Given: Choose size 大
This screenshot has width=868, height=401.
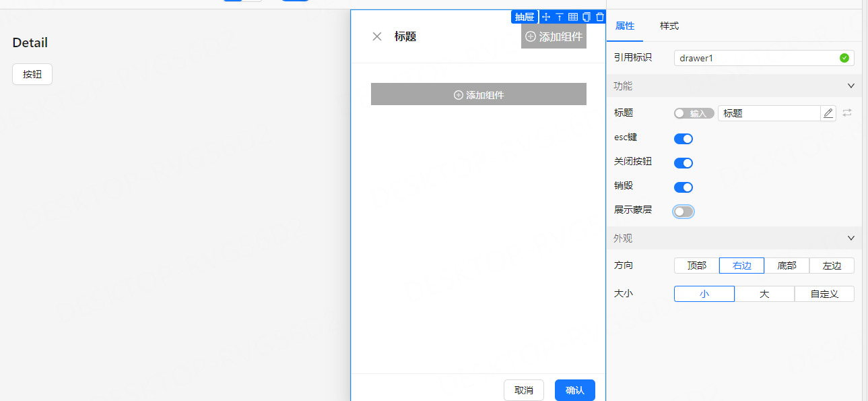Looking at the screenshot, I should 764,294.
